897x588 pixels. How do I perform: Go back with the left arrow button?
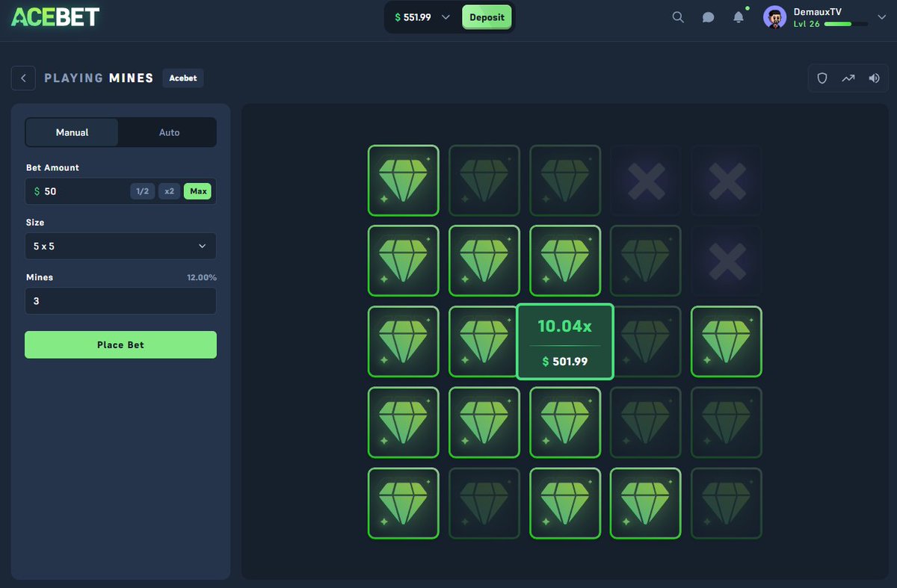click(23, 78)
